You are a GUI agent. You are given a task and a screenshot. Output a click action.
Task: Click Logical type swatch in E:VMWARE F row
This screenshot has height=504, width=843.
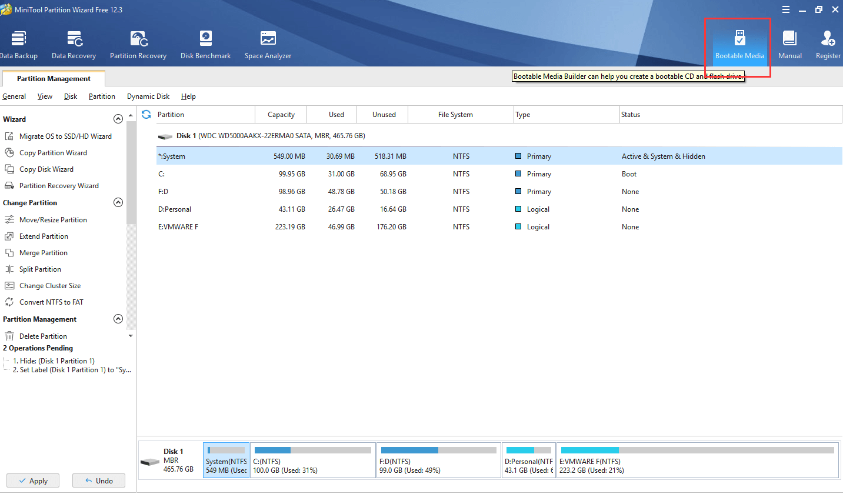tap(518, 227)
